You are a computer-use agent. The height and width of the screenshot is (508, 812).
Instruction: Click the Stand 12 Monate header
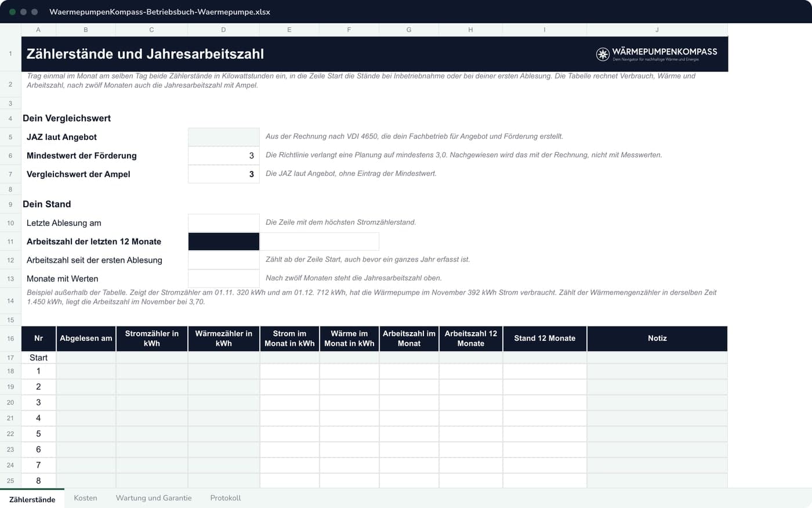point(545,338)
